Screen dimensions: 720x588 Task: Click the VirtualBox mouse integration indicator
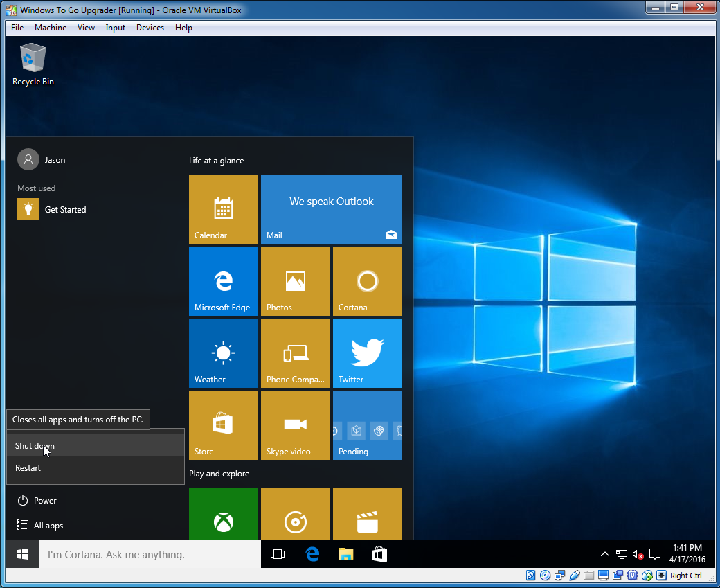tap(647, 576)
